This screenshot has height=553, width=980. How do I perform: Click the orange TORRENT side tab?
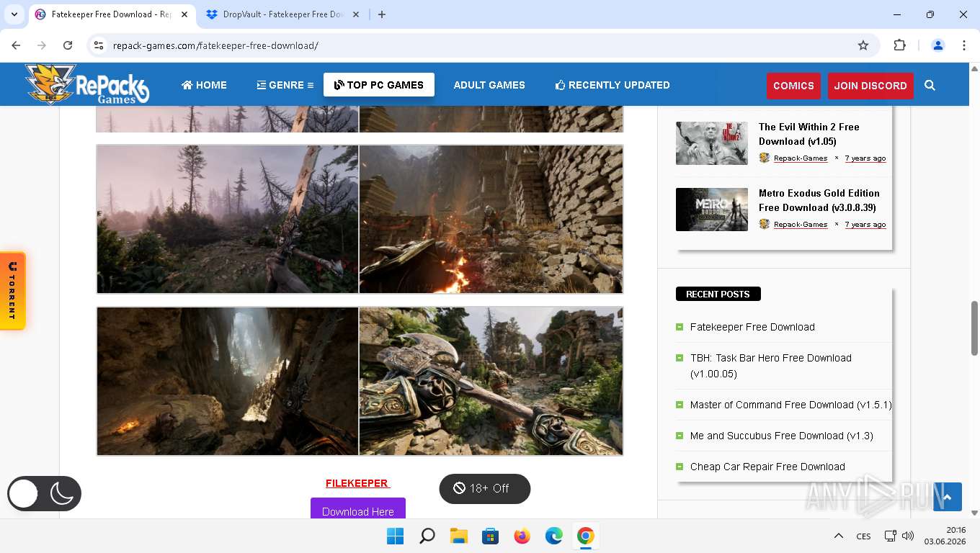[12, 291]
